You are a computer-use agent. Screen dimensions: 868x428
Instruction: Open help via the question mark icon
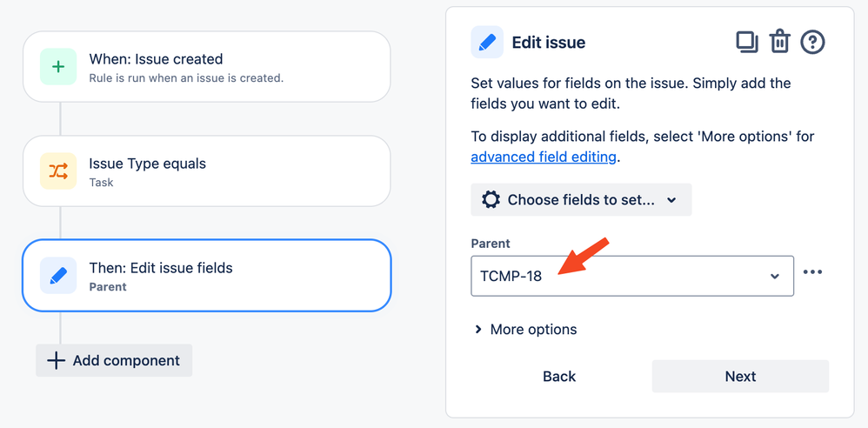point(812,42)
